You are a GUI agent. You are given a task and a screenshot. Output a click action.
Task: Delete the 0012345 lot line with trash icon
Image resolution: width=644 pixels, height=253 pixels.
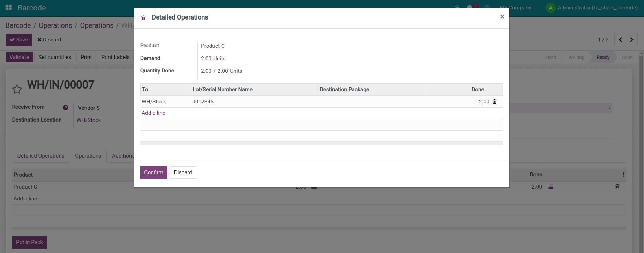coord(494,102)
